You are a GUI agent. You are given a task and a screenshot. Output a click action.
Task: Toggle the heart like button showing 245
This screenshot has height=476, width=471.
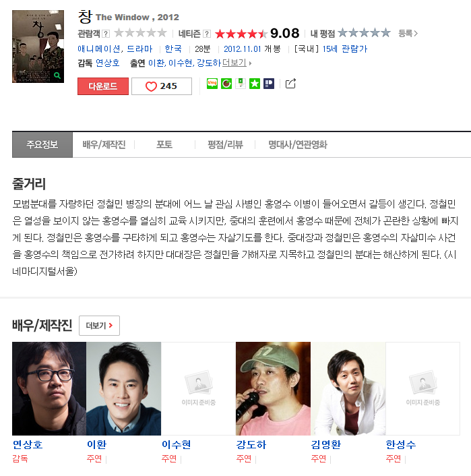(x=162, y=86)
